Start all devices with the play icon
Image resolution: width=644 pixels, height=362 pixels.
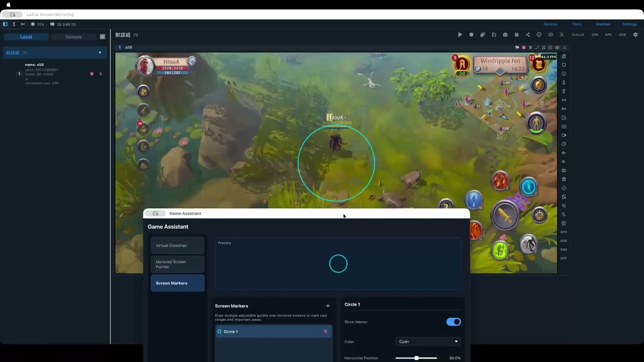pos(460,35)
